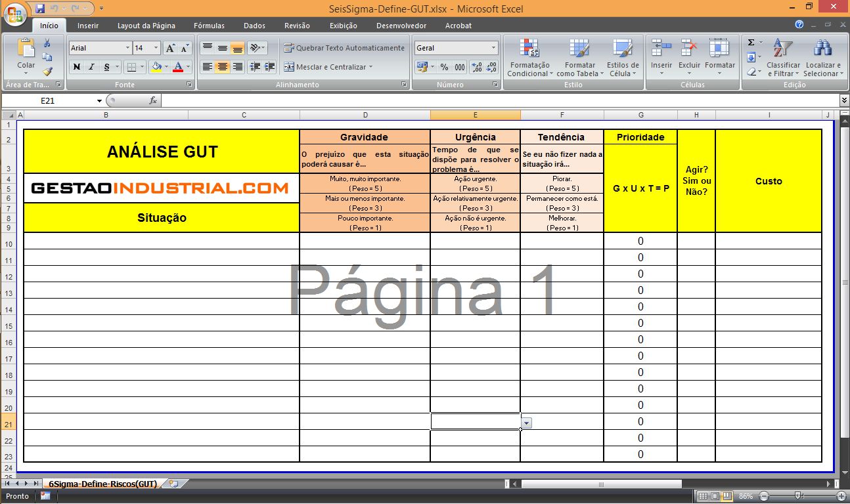Viewport: 850px width, 504px height.
Task: Click the AutoSum sigma icon
Action: [x=751, y=43]
